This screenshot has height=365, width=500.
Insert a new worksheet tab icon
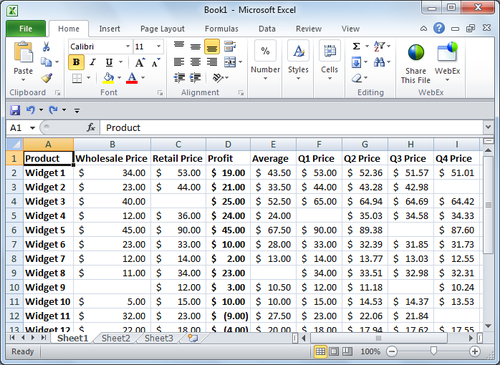pos(193,338)
